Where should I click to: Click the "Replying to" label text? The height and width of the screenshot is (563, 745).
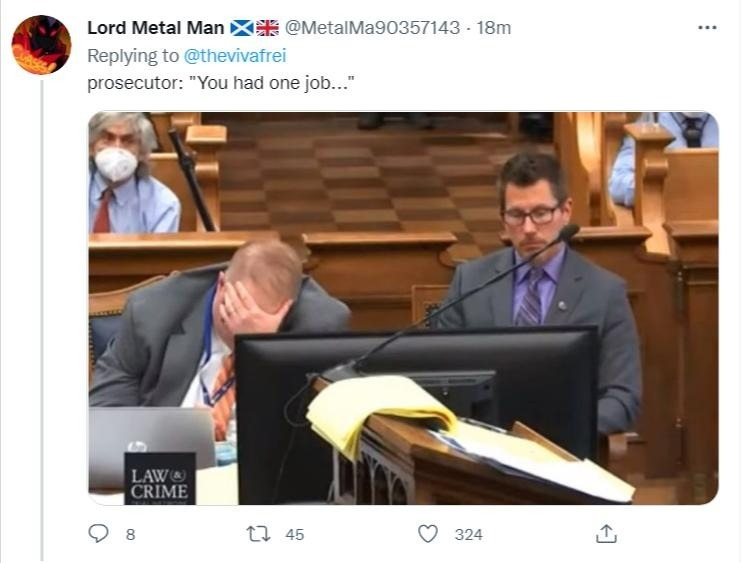click(x=133, y=56)
